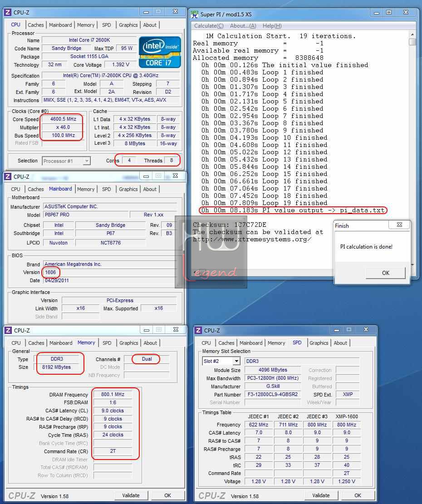
Task: Click the CPU-Z icon in the Memory timings window title bar
Action: [9, 330]
